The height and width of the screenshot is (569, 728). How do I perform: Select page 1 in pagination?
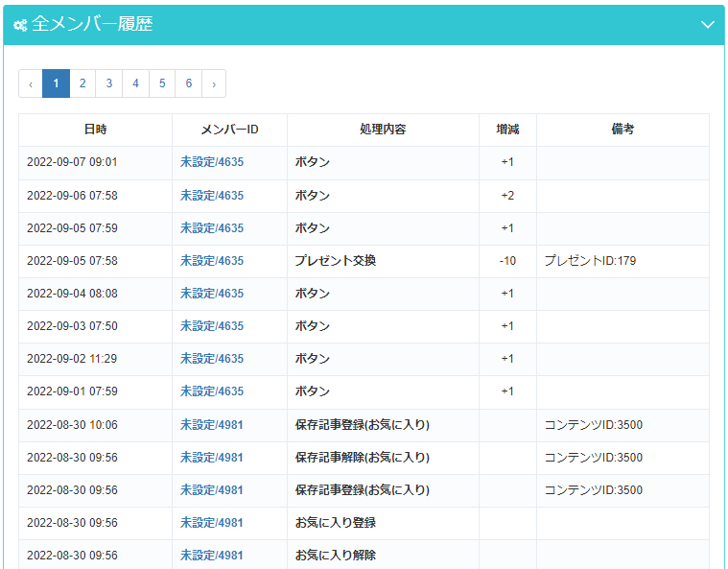coord(56,83)
